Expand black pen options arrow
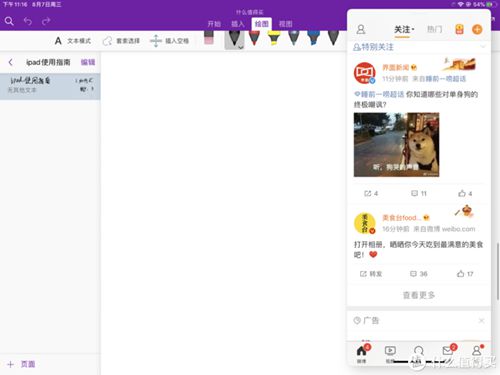 pos(241,47)
